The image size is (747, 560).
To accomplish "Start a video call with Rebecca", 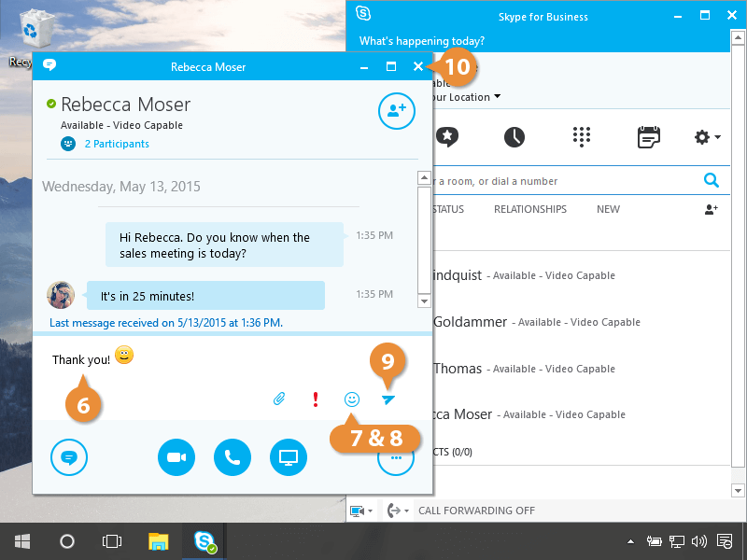I will (x=176, y=457).
